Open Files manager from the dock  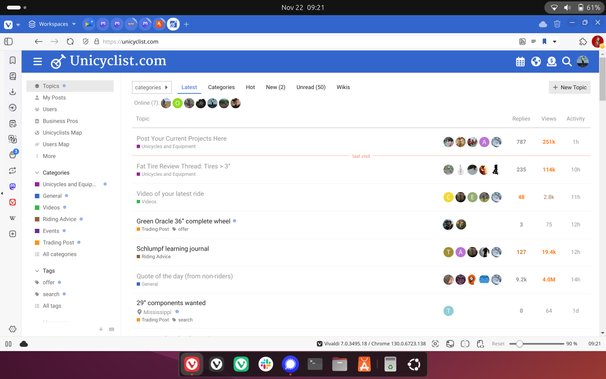(x=339, y=364)
